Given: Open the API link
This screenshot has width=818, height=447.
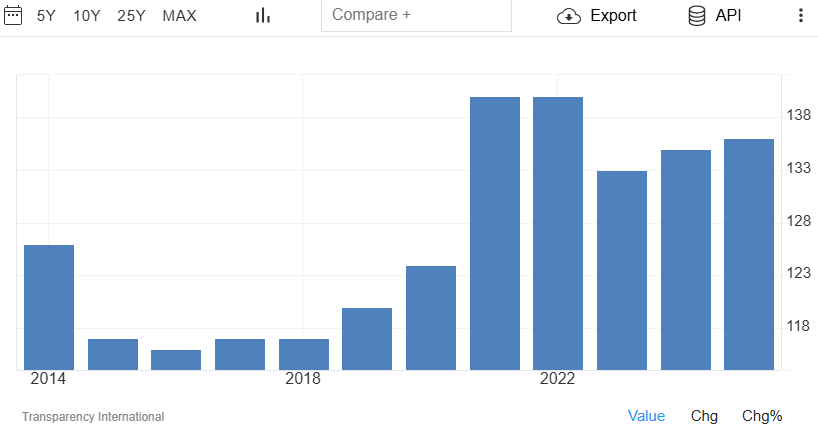Looking at the screenshot, I should [x=728, y=16].
